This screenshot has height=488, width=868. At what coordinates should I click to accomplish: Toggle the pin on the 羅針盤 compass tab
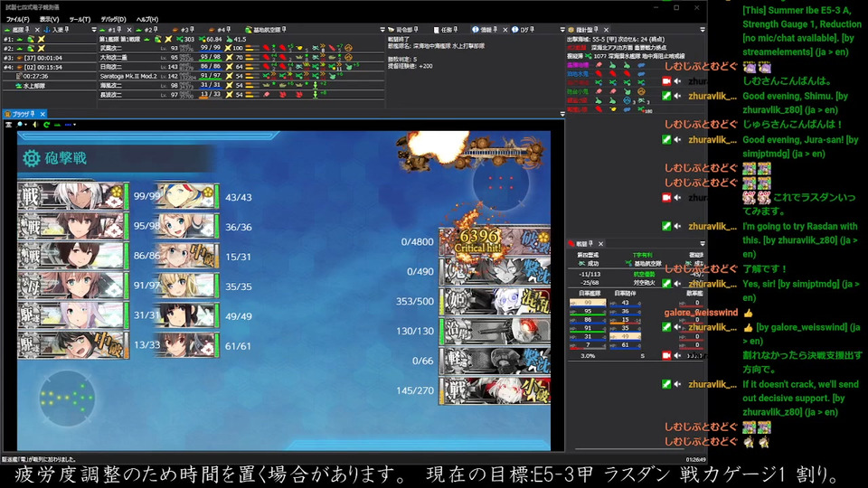click(x=596, y=30)
